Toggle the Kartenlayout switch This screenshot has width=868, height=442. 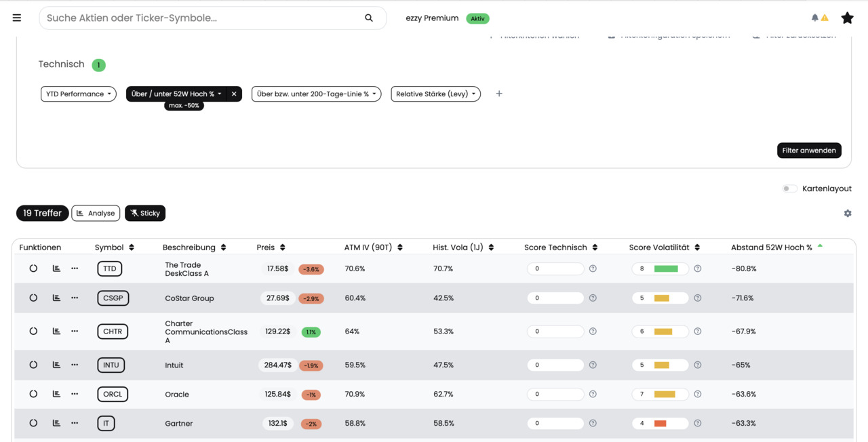click(789, 188)
